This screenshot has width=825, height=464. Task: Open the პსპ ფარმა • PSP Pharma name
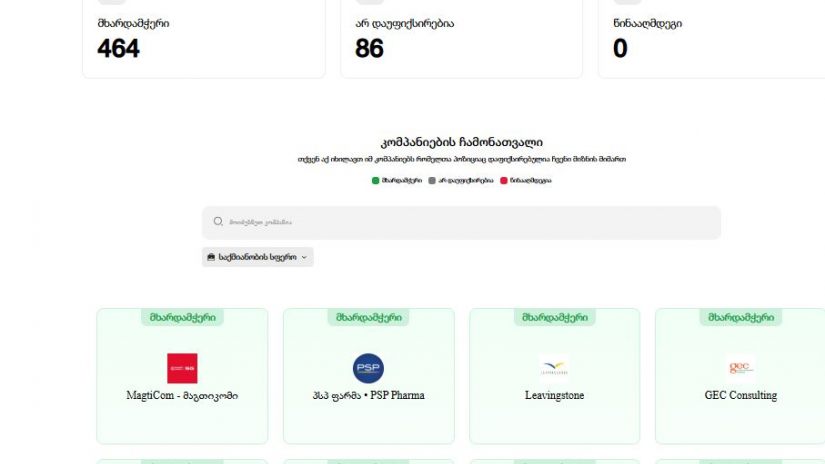coord(368,396)
